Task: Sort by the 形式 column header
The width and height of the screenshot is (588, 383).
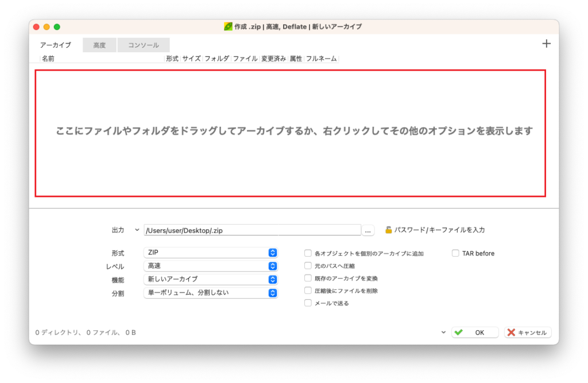Action: (172, 59)
